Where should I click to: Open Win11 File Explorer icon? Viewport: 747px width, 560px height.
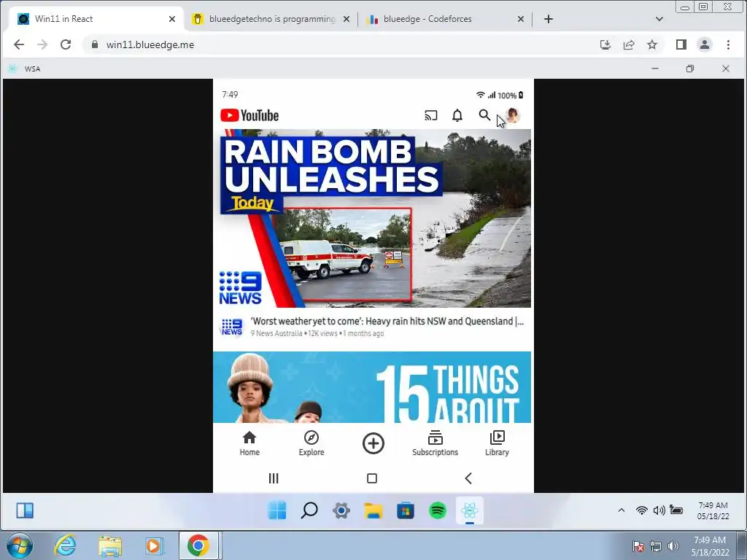pos(373,510)
